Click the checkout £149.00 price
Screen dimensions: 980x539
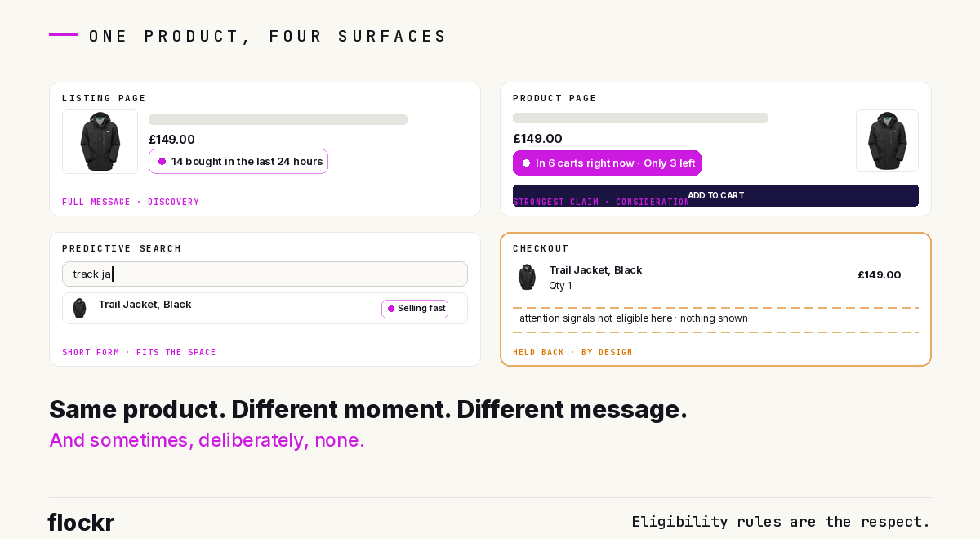(x=879, y=275)
